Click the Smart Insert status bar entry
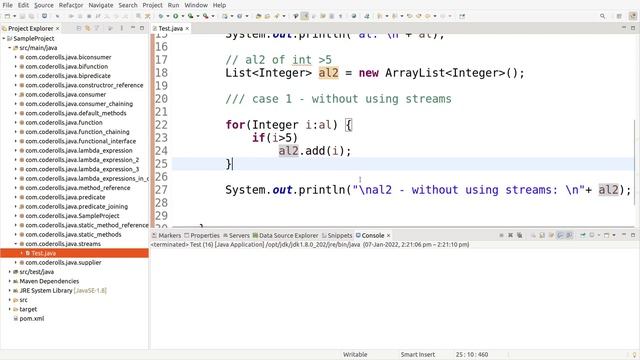The height and width of the screenshot is (360, 640). [x=418, y=354]
